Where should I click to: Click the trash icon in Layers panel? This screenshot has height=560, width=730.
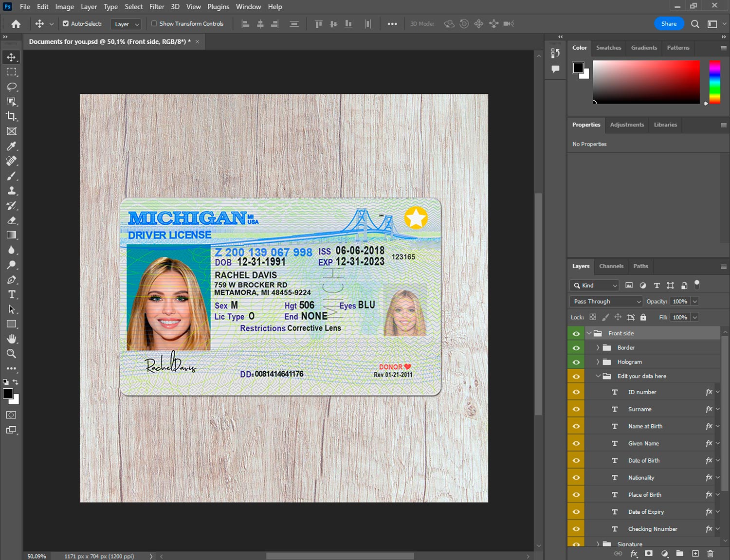click(710, 554)
